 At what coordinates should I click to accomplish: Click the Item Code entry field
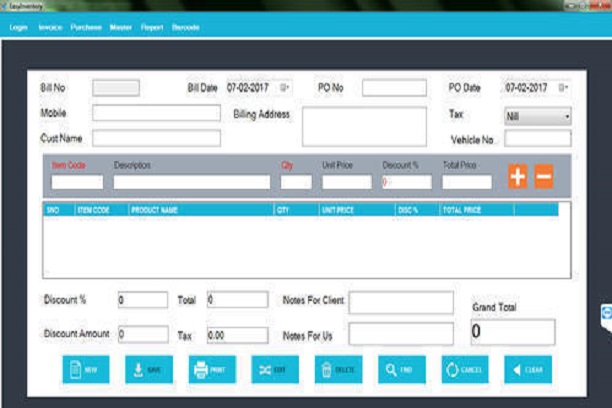coord(77,182)
